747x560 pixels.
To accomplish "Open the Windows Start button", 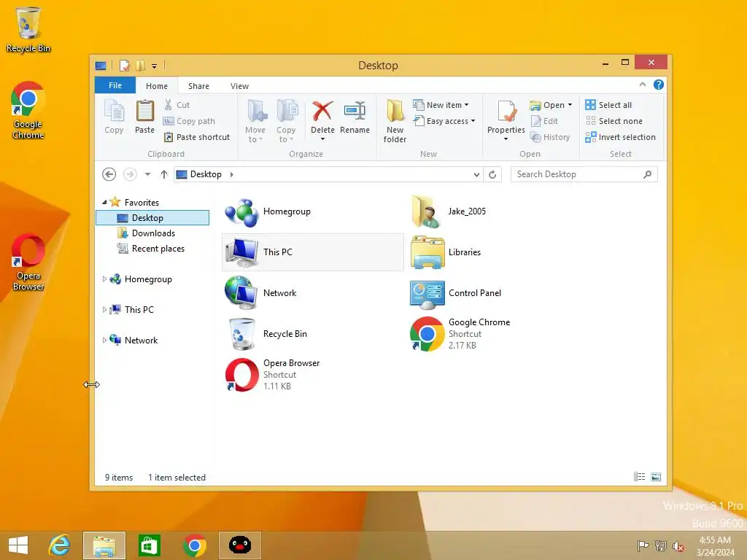I will point(18,545).
